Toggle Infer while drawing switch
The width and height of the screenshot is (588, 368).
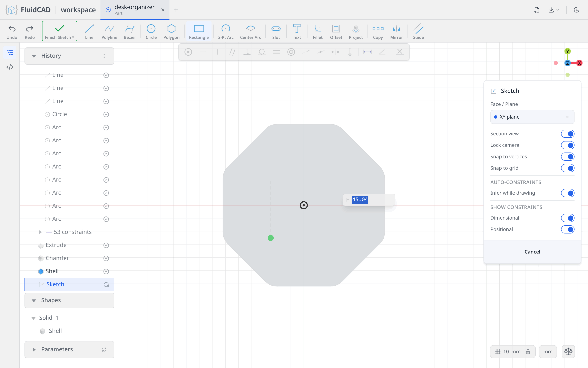point(568,193)
